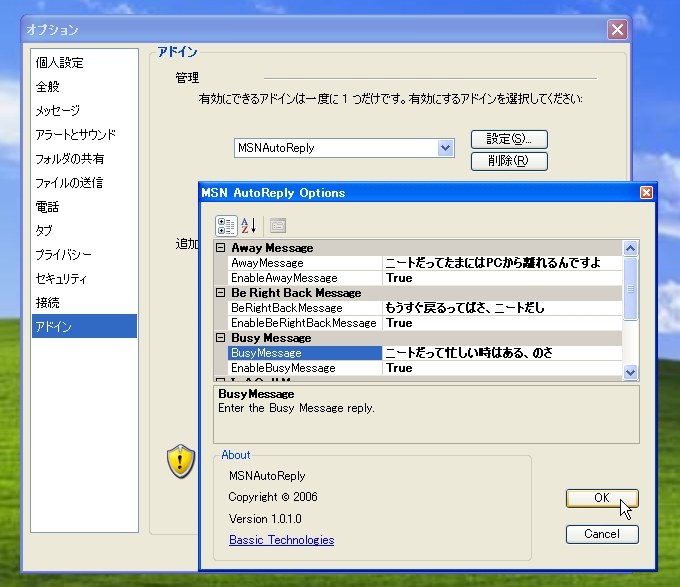Click the yellow warning shield icon
The height and width of the screenshot is (587, 680).
click(181, 461)
